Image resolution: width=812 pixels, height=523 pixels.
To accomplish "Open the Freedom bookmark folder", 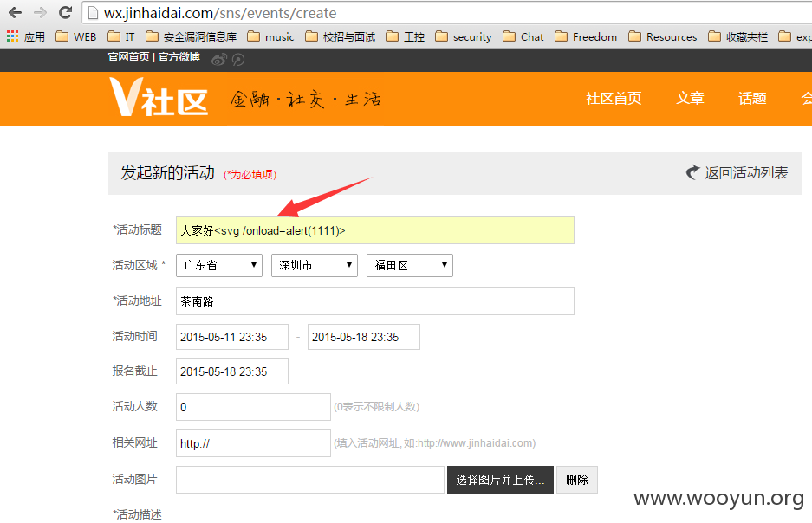I will click(x=586, y=36).
